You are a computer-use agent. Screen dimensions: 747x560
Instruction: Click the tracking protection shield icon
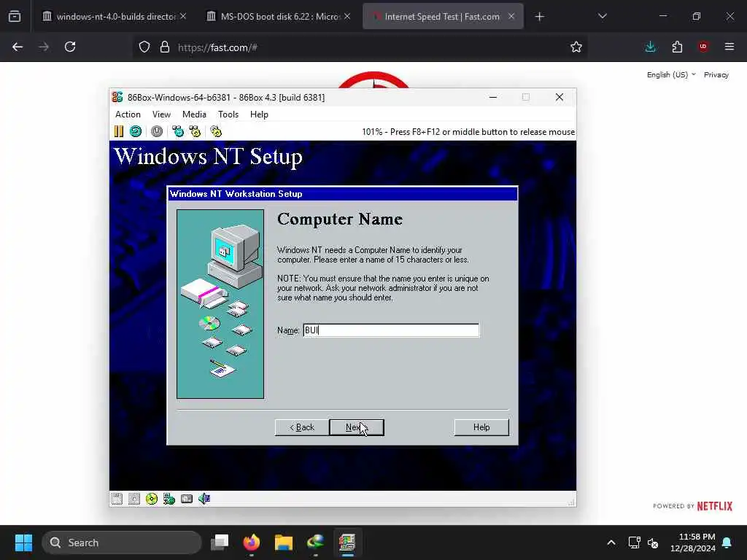(x=144, y=47)
